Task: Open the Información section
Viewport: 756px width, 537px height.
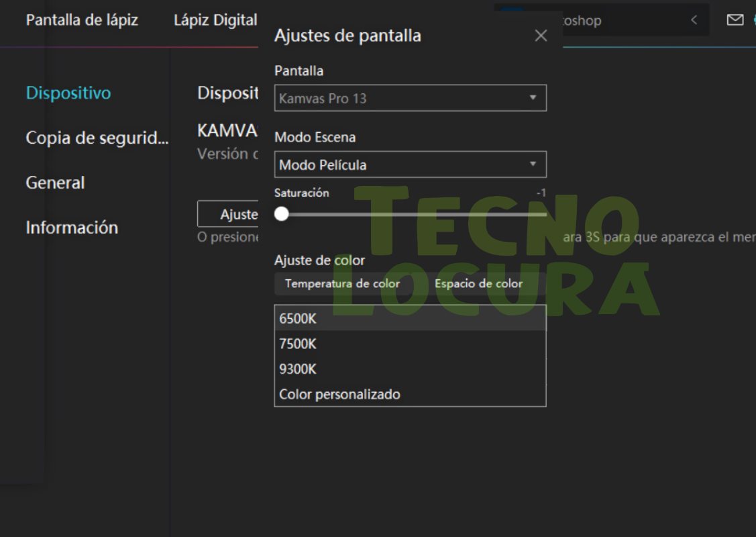Action: [72, 228]
